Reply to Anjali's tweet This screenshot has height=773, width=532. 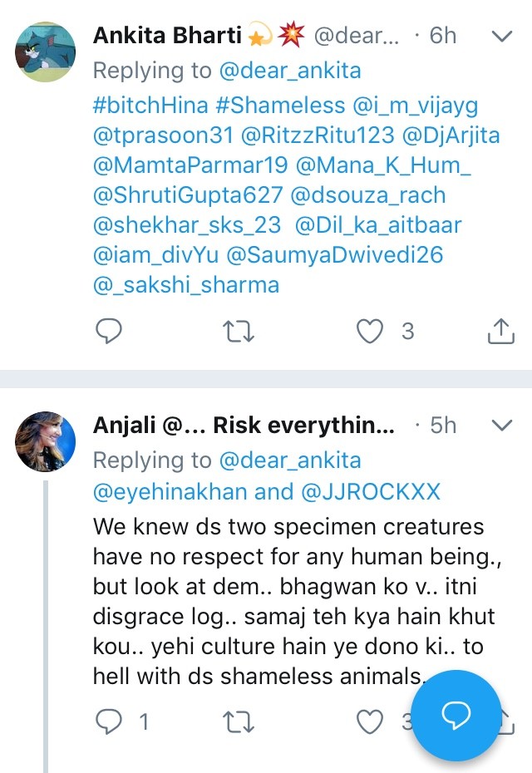coord(110,722)
